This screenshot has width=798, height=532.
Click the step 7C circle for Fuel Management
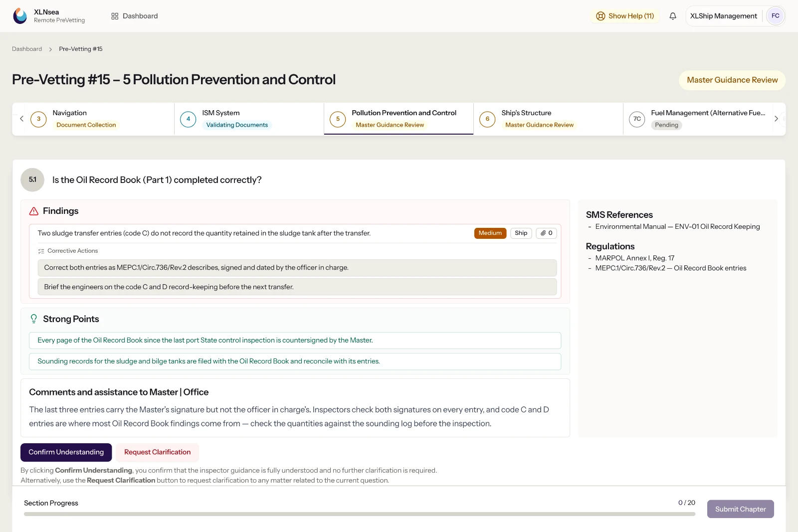(637, 119)
